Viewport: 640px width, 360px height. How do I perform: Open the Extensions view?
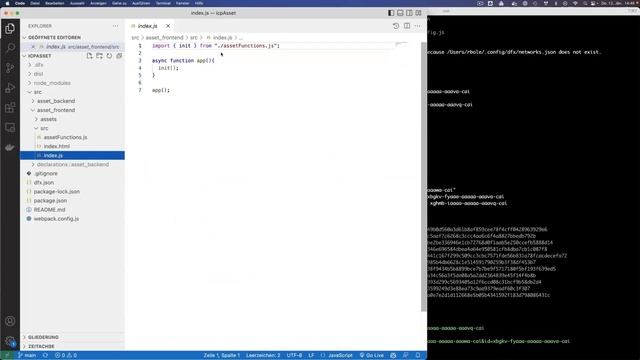point(10,108)
